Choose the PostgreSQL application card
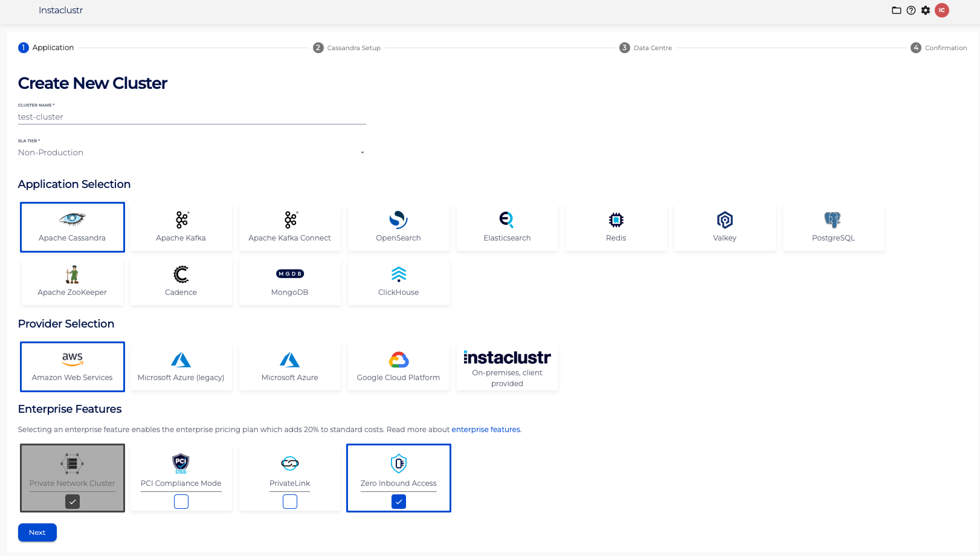The image size is (980, 556). click(x=834, y=227)
